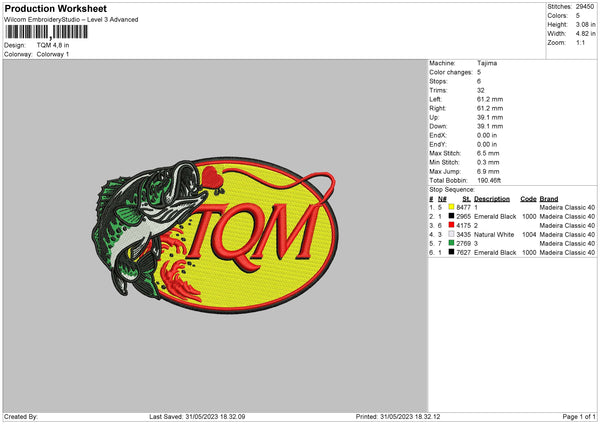The width and height of the screenshot is (600, 424).
Task: Click the Right label
Action: pos(437,108)
